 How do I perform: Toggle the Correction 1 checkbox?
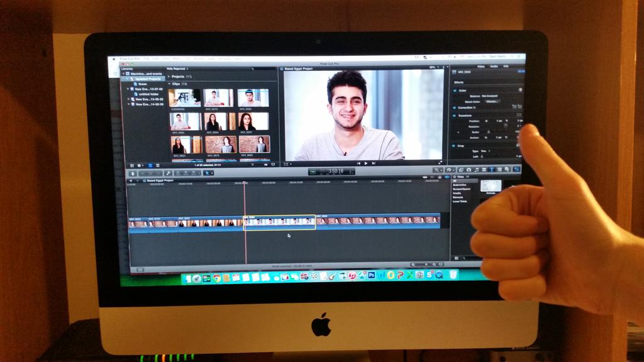[x=454, y=107]
